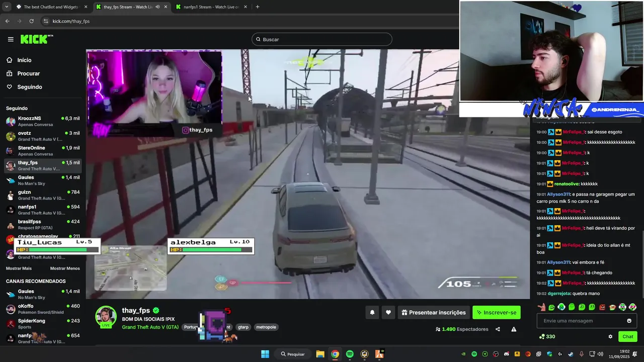
Task: Click the Pesquisar taskbar search
Action: tap(292, 354)
